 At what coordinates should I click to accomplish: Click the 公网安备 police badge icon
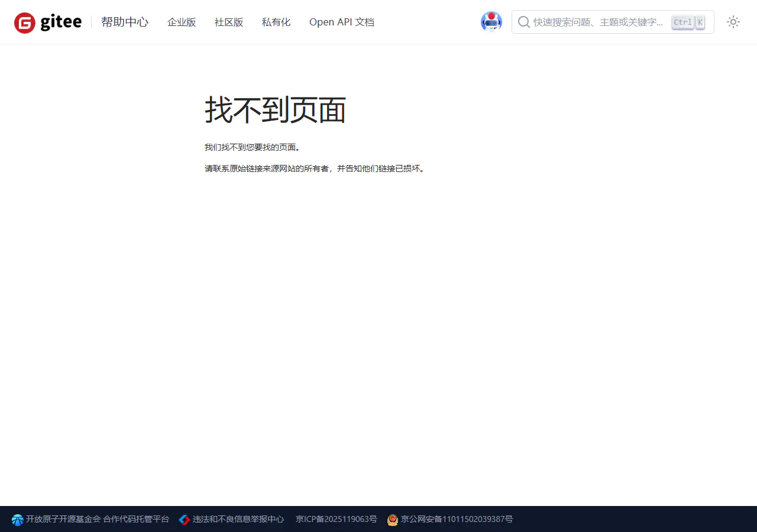393,520
